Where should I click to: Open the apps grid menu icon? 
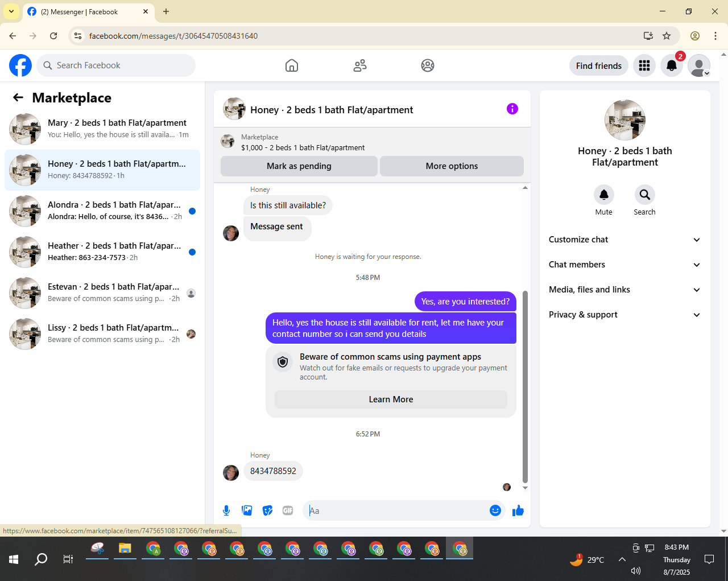point(644,65)
